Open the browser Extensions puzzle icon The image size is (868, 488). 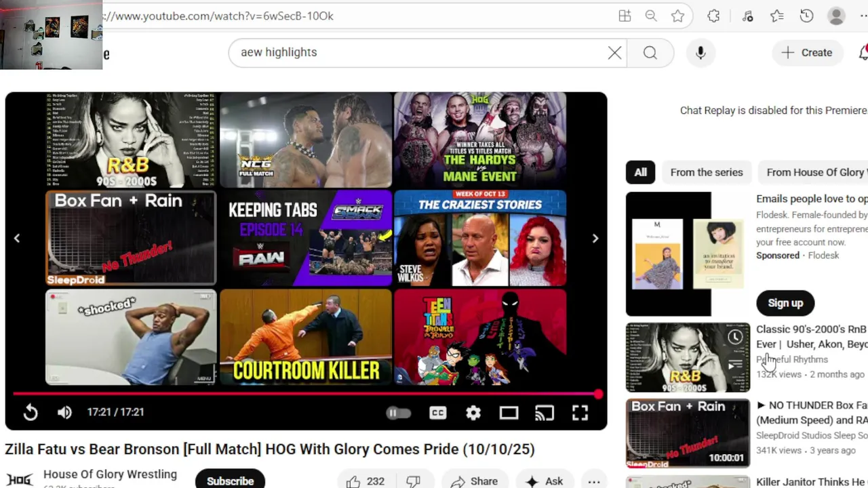tap(713, 16)
